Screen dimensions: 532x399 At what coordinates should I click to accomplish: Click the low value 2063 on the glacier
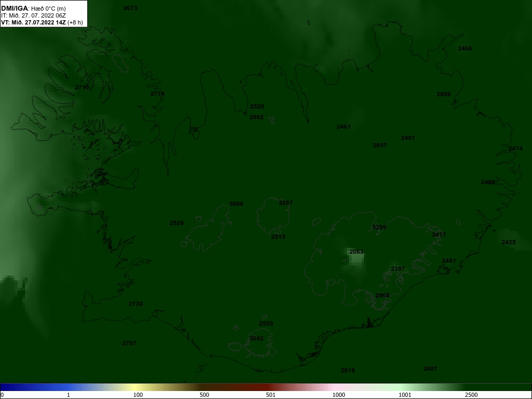(356, 252)
